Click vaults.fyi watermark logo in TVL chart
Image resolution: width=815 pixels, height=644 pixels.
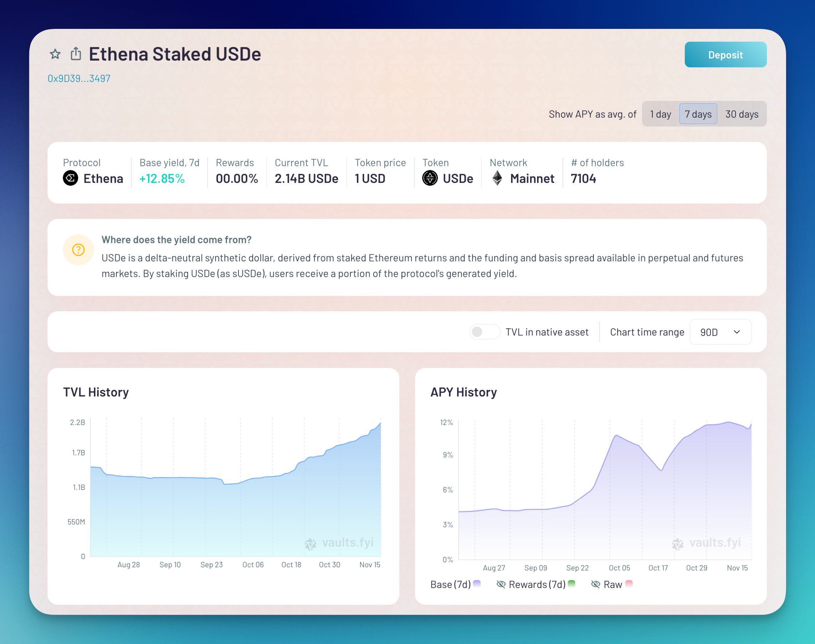coord(310,544)
